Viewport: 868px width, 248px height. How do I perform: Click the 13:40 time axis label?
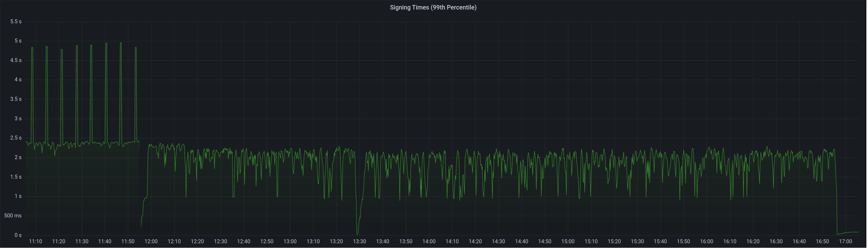point(382,242)
